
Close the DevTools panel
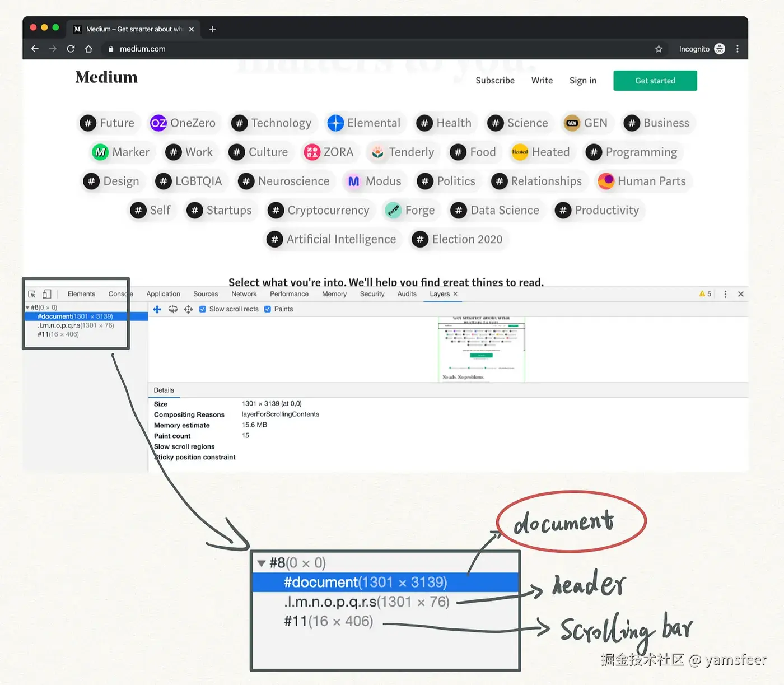741,294
